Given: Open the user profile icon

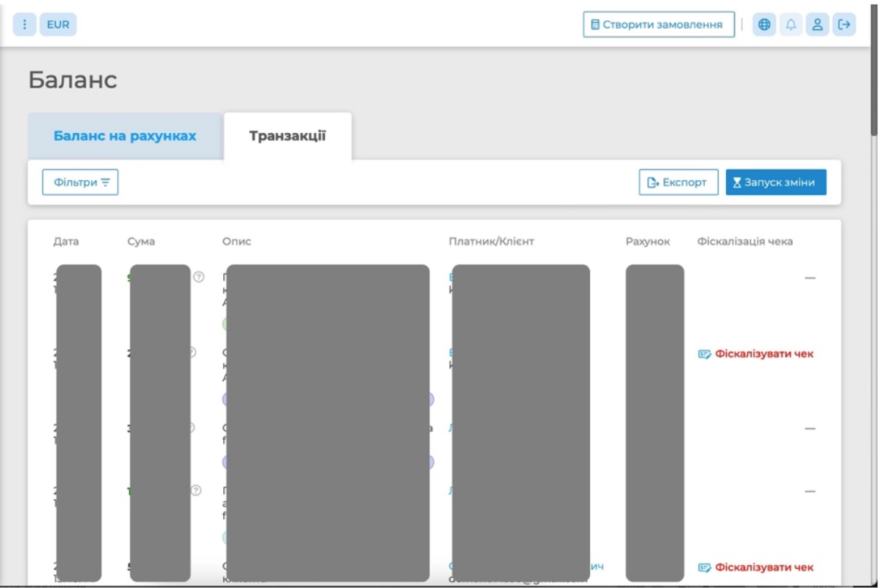Looking at the screenshot, I should point(817,24).
